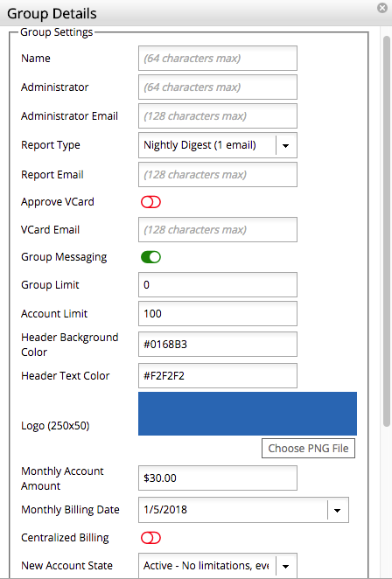
Task: Disable the Group Messaging switch
Action: pyautogui.click(x=150, y=257)
